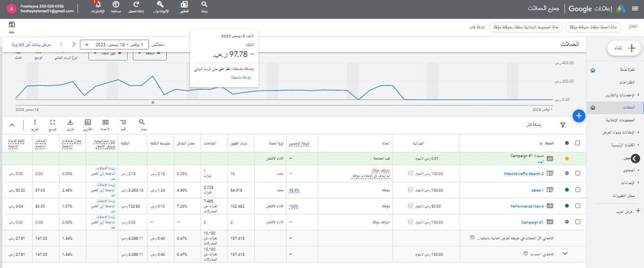
Task: Open the notifications bell in header
Action: (x=97, y=5)
